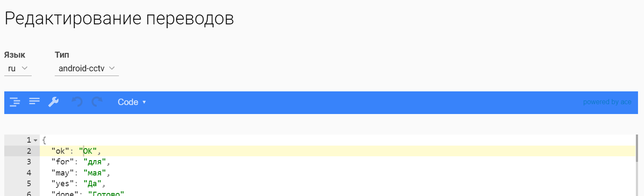Click line number 3 in the gutter
Viewport: 644px width, 196px height.
click(29, 162)
